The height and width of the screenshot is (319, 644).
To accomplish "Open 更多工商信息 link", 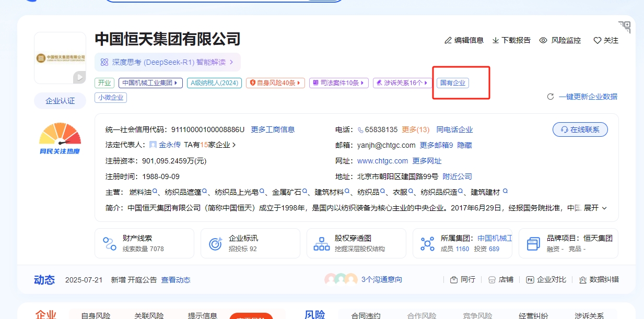I will 273,129.
